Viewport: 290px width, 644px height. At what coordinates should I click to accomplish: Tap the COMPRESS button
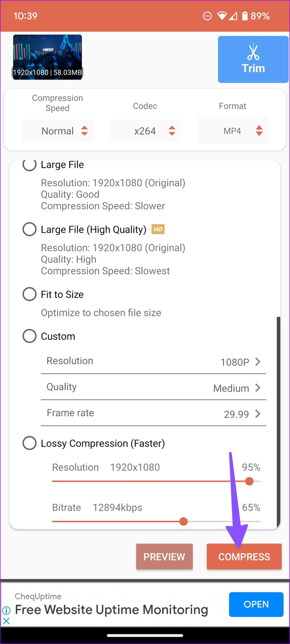pos(244,556)
